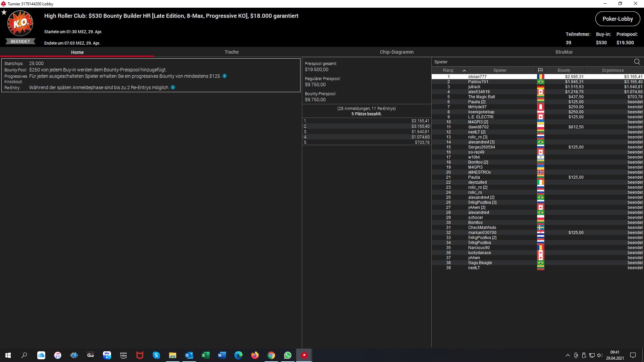Click the info icon after the Progressives Knockout text

pos(225,76)
